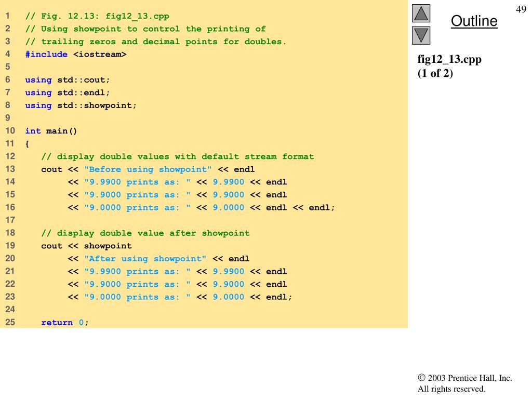Click comment 'display double value after showpoint'

tap(145, 233)
